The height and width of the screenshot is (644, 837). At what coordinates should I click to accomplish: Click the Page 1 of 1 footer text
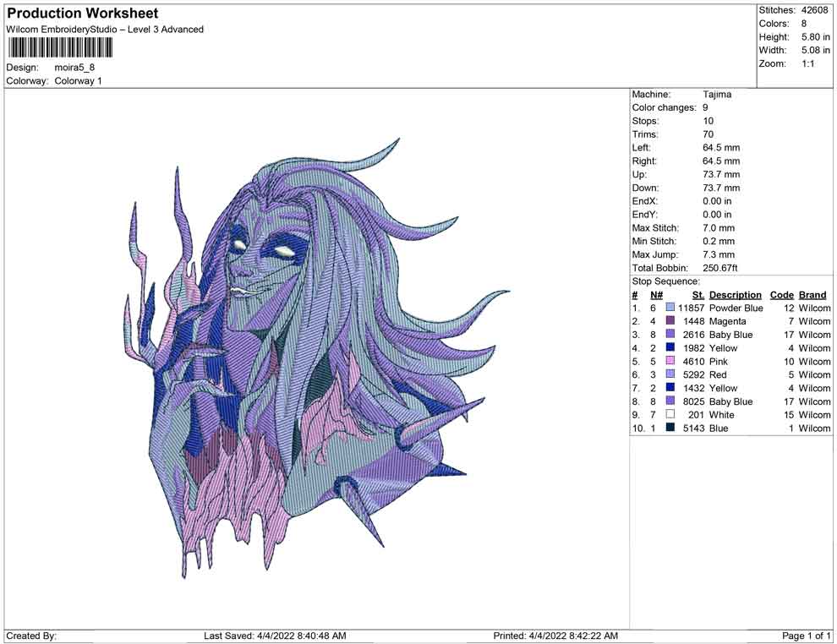tap(807, 636)
